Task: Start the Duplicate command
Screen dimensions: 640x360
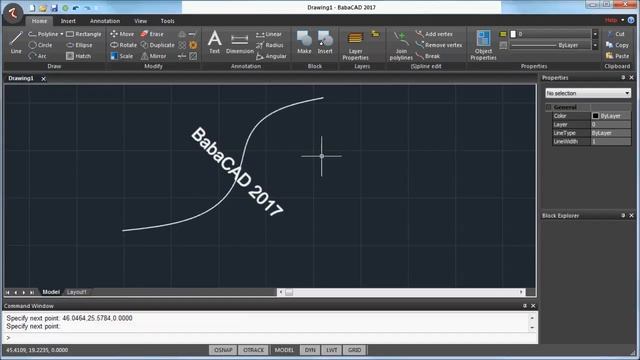Action: coord(158,45)
